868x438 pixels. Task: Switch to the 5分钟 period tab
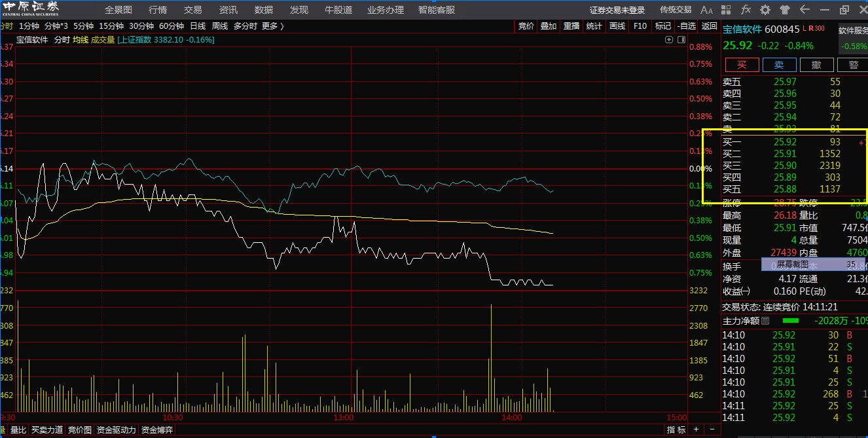coord(84,26)
